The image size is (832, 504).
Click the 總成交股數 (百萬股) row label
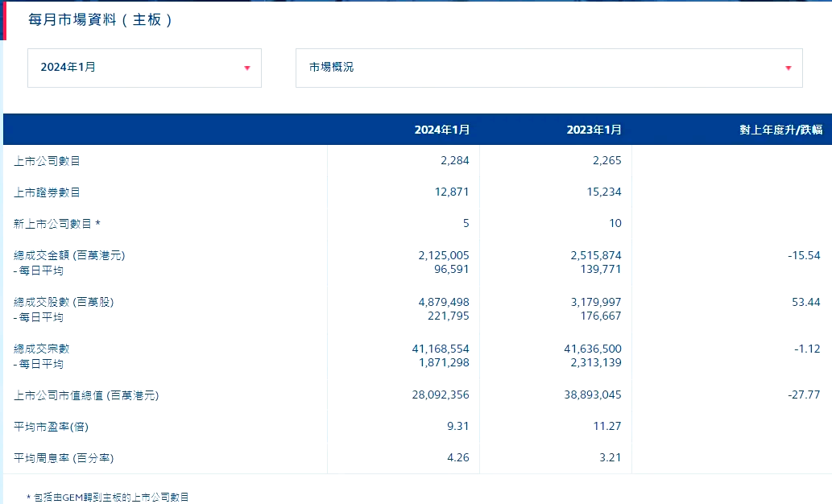click(x=64, y=302)
